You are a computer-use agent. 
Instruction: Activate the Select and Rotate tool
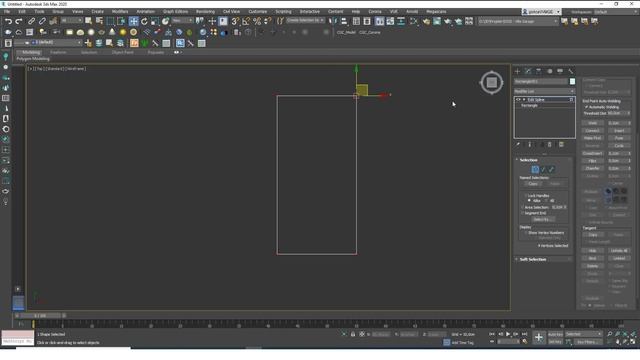click(x=144, y=21)
